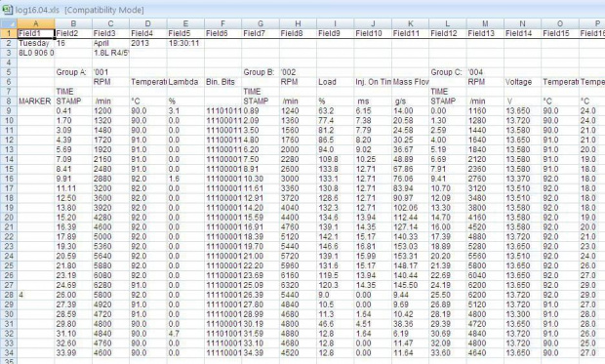Image resolution: width=605 pixels, height=364 pixels.
Task: Select the g/s unit cell
Action: 410,101
